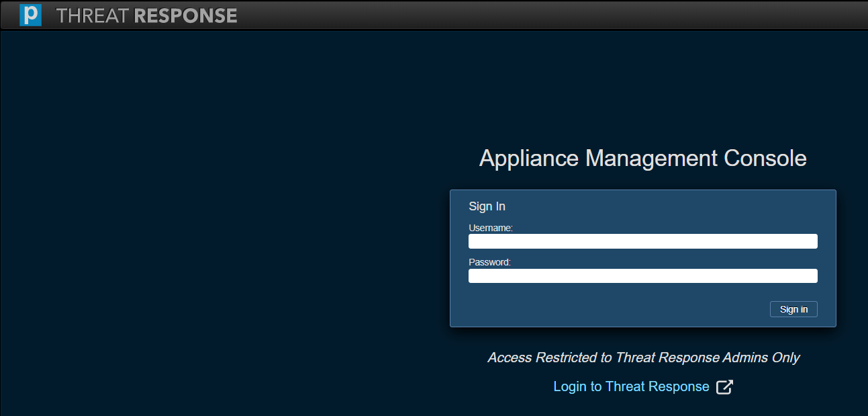
Task: Focus the Password input field
Action: coord(642,276)
